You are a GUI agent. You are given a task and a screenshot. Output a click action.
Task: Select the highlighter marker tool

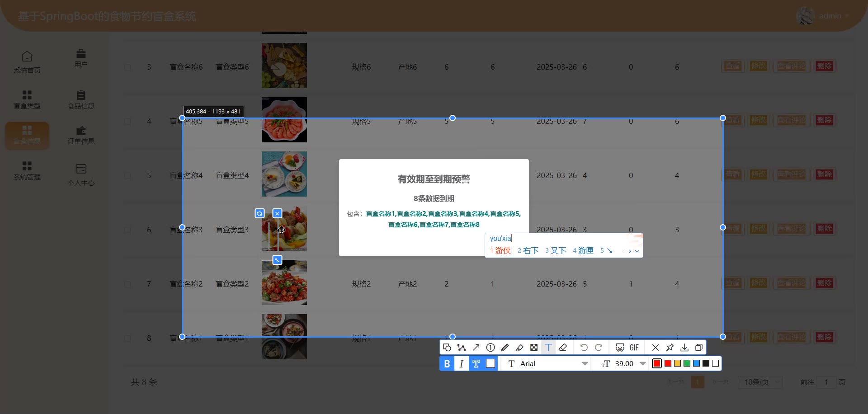pyautogui.click(x=519, y=348)
